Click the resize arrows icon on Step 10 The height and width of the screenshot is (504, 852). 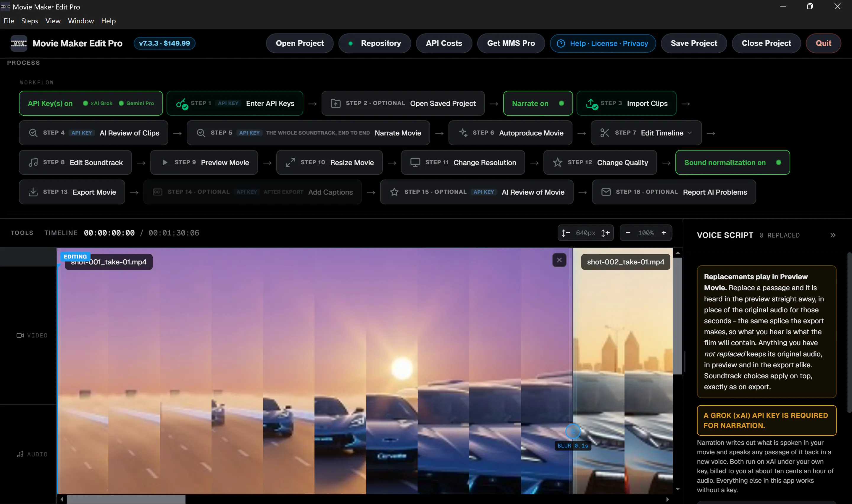(x=290, y=162)
